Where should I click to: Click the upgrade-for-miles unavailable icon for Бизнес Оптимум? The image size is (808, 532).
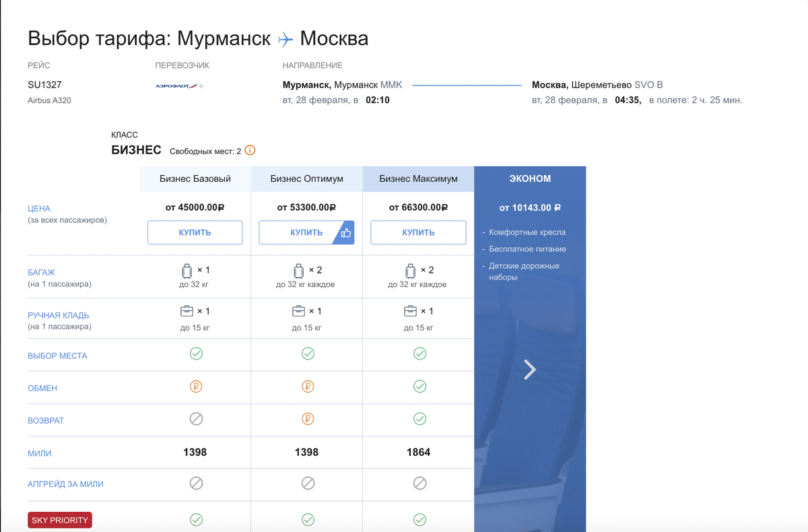[308, 483]
